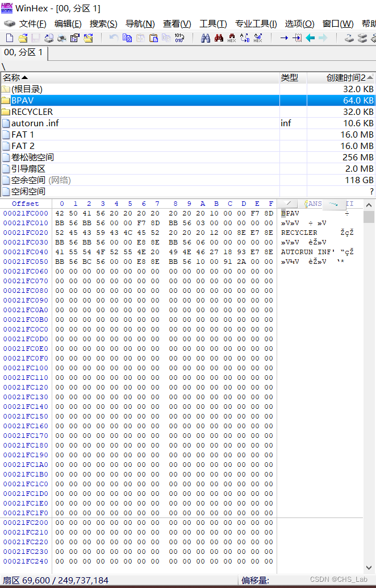This screenshot has height=588, width=376.
Task: Select the 空余空间 (网络) row
Action: (x=187, y=180)
